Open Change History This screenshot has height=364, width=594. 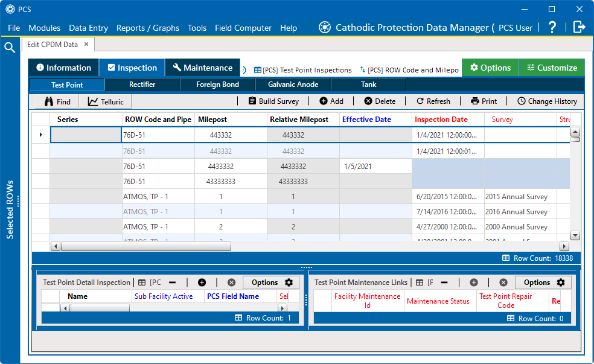(548, 101)
